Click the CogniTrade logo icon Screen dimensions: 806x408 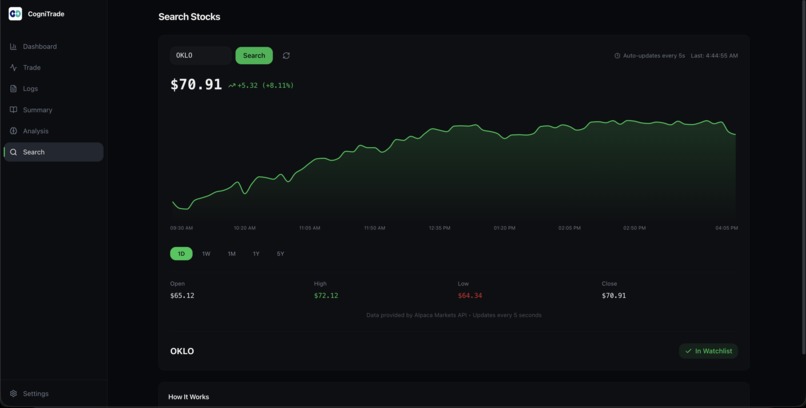point(15,14)
